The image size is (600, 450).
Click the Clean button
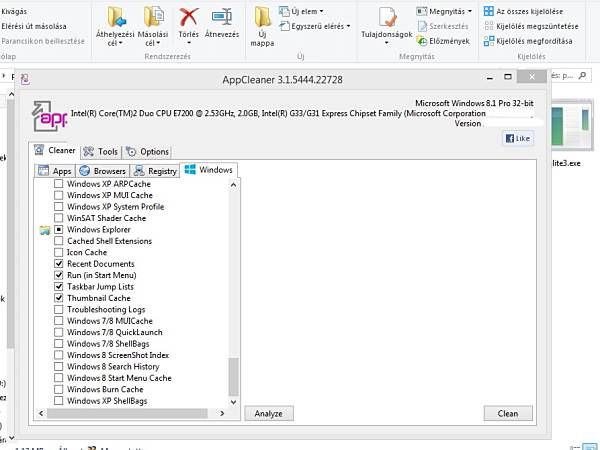[508, 414]
